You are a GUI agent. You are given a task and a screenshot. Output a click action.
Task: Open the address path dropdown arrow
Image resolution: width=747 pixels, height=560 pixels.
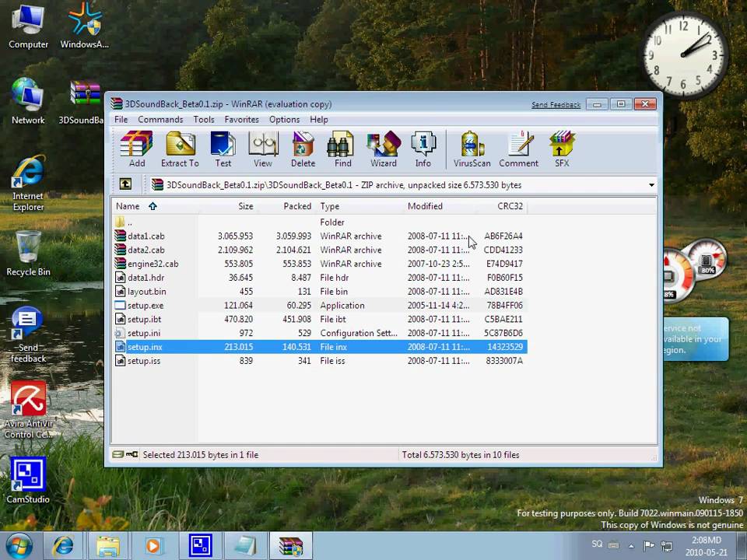tap(651, 185)
